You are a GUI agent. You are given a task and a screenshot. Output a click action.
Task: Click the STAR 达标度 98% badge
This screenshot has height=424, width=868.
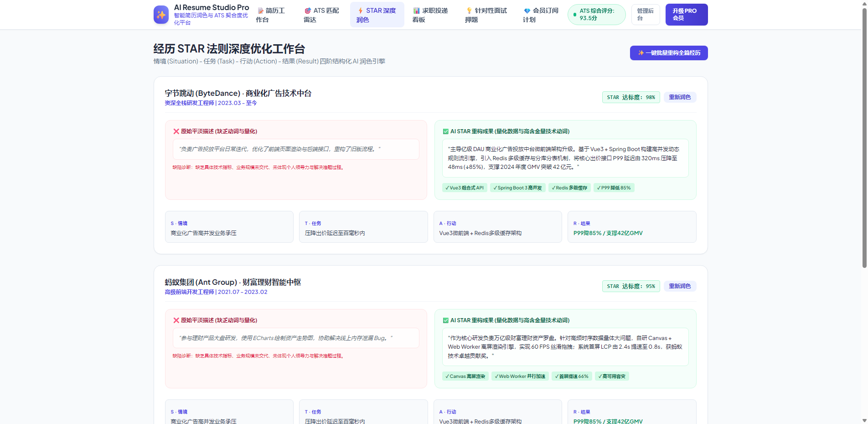[x=631, y=97]
